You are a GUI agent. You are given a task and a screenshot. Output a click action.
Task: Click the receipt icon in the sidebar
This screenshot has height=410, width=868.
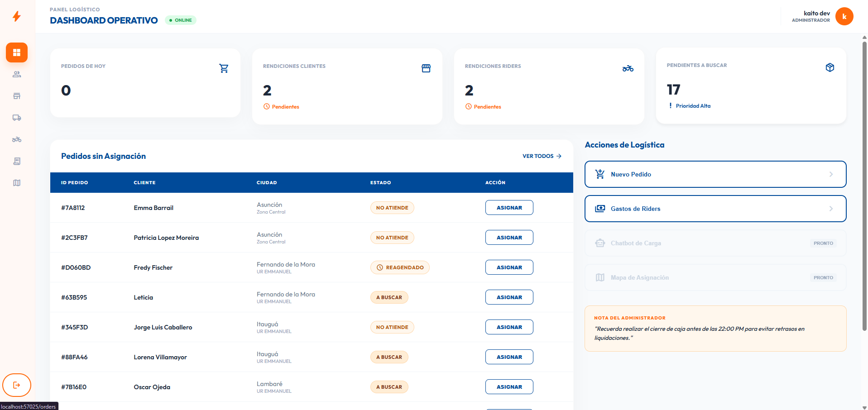pyautogui.click(x=17, y=161)
